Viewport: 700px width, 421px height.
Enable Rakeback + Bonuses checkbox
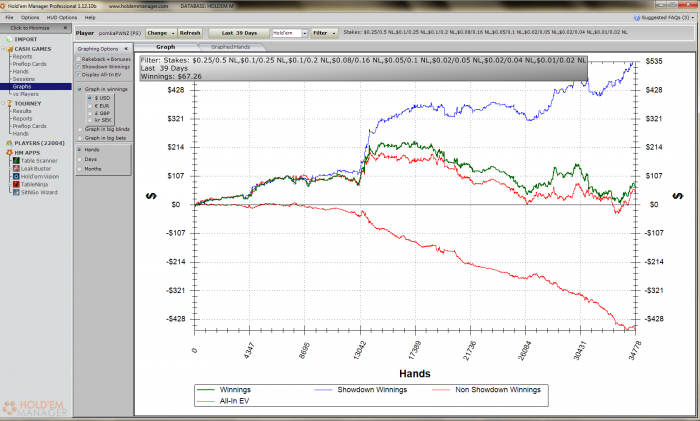click(x=79, y=59)
